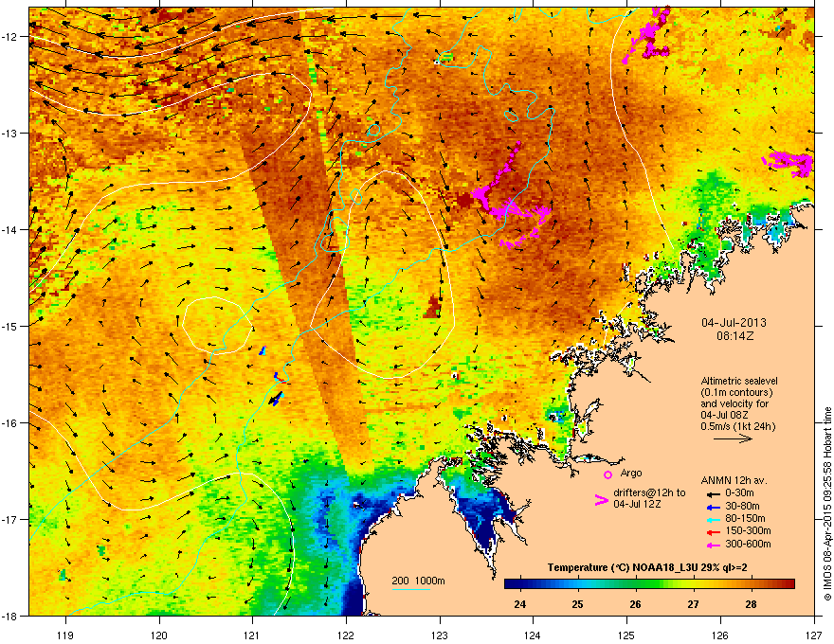Click the Temperature NOAA18_L3U colorbar title
Image resolution: width=834 pixels, height=644 pixels.
(x=647, y=568)
